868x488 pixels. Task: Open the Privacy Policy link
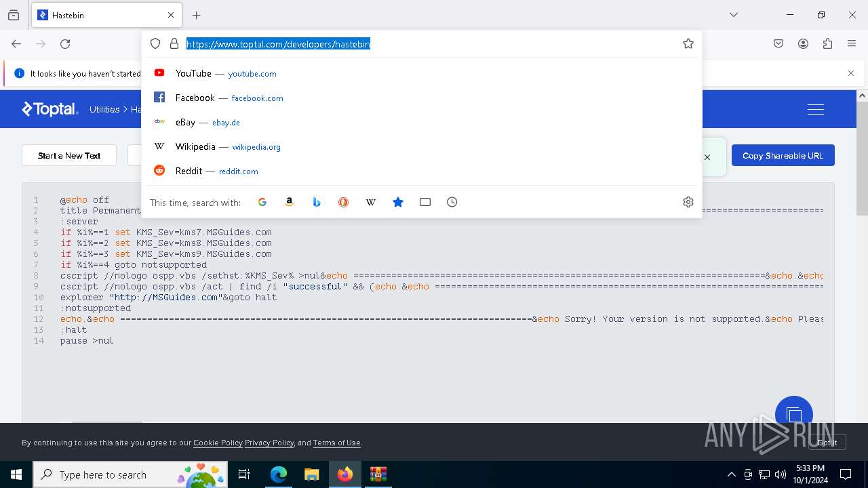269,443
